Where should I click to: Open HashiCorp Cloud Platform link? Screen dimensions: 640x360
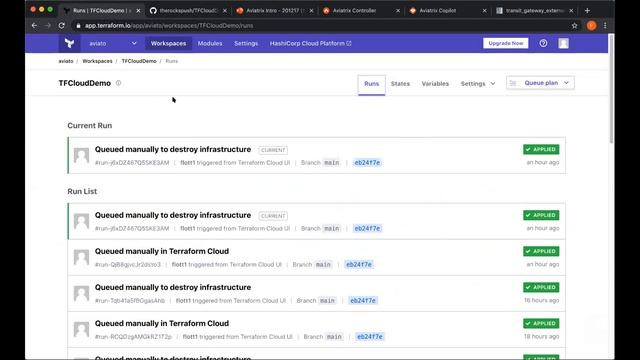[310, 43]
